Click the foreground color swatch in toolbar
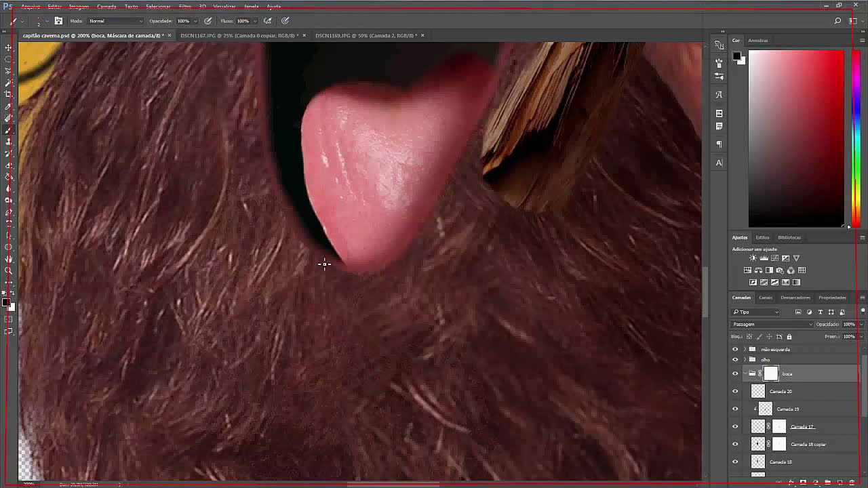The width and height of the screenshot is (868, 488). coord(5,303)
